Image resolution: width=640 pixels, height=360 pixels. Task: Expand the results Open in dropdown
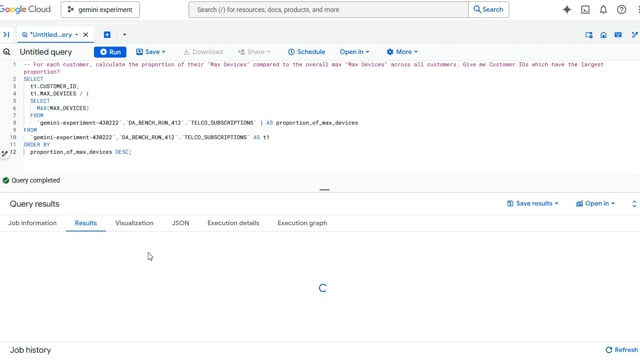595,203
